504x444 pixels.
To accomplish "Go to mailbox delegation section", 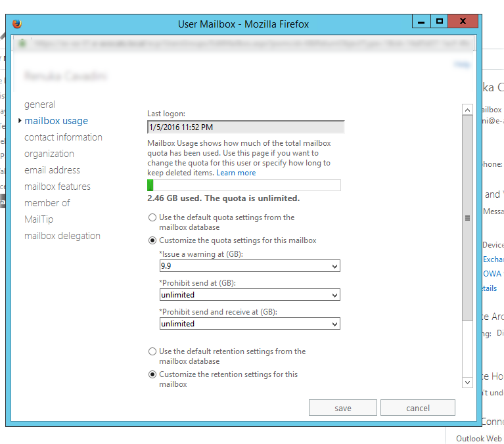I will pos(62,236).
